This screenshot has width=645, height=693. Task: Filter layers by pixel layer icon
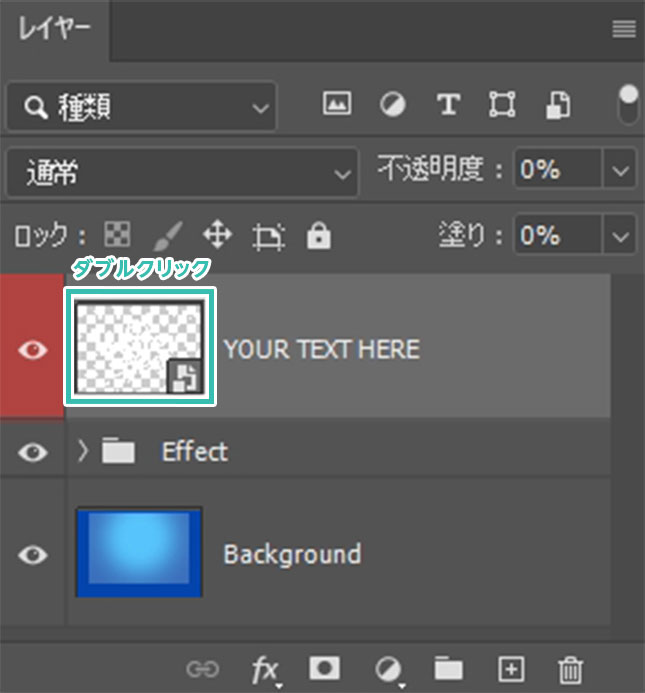[x=337, y=105]
